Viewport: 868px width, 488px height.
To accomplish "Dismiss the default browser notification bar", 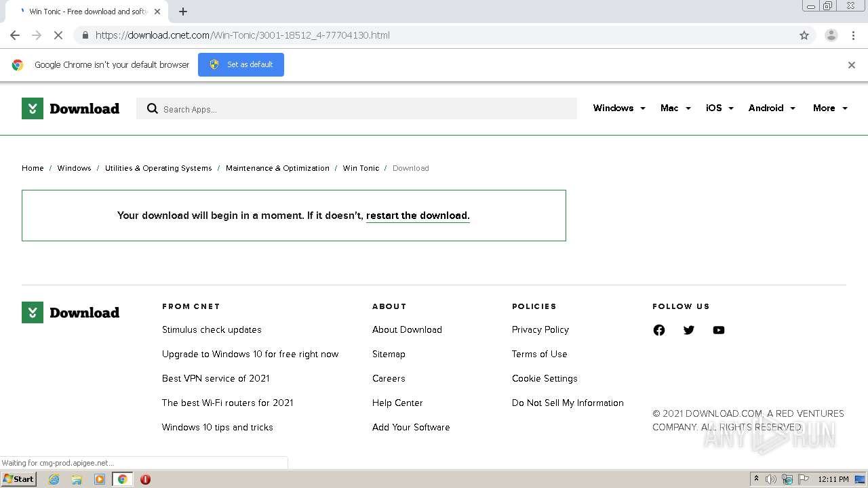I will 852,65.
